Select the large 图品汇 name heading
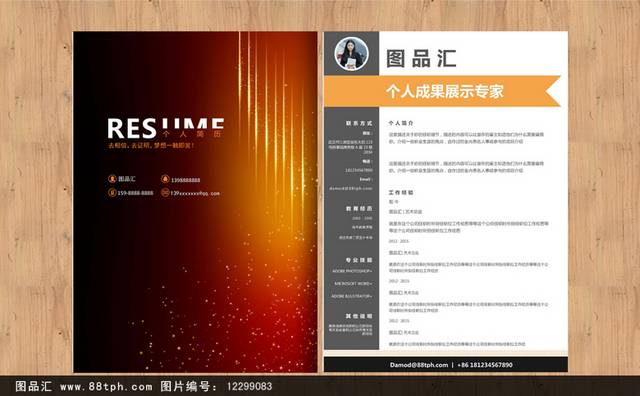This screenshot has height=396, width=640. coord(421,58)
